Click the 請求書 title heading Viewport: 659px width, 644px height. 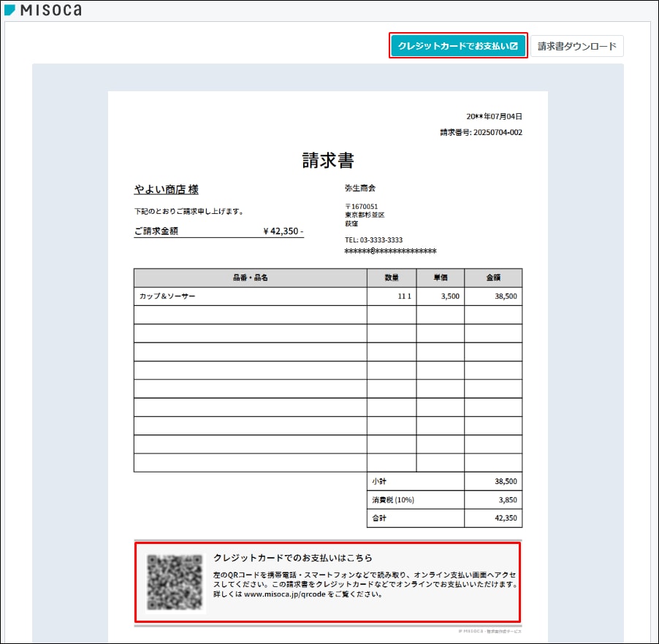point(328,161)
